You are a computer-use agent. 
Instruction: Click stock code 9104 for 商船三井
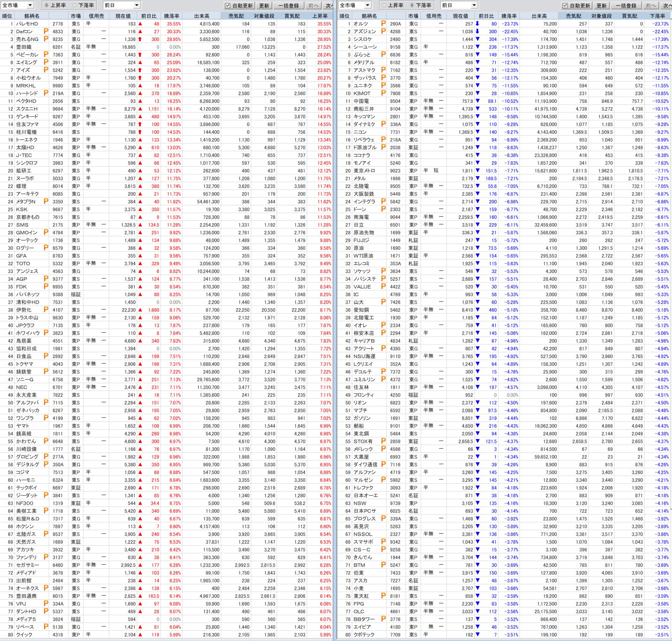click(x=395, y=109)
